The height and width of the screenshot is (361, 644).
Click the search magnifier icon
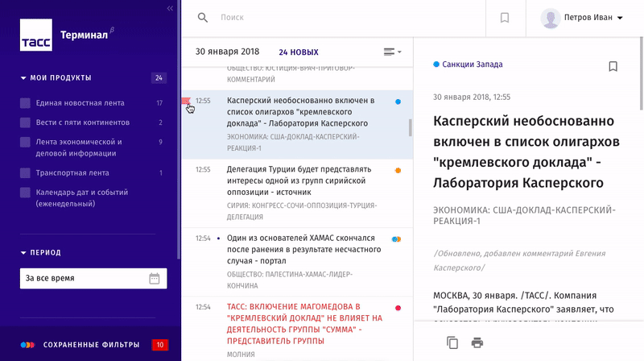coord(203,17)
